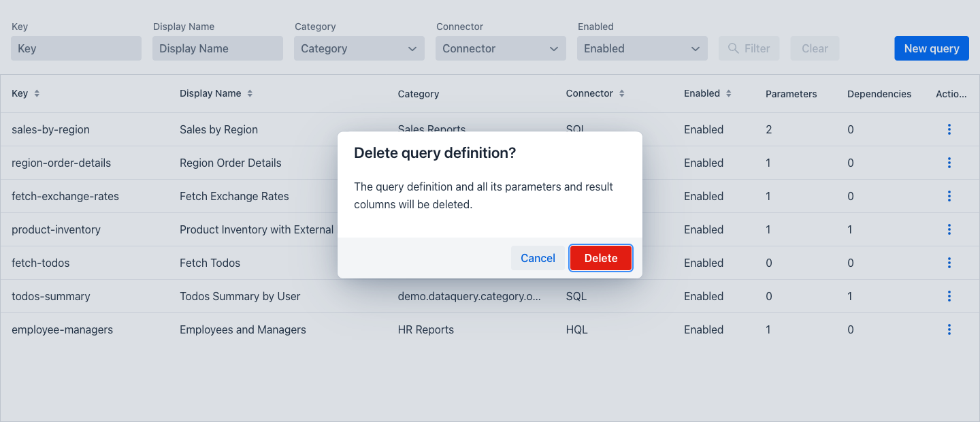The width and height of the screenshot is (980, 422).
Task: Sort table by Key column arrows
Action: (x=37, y=93)
